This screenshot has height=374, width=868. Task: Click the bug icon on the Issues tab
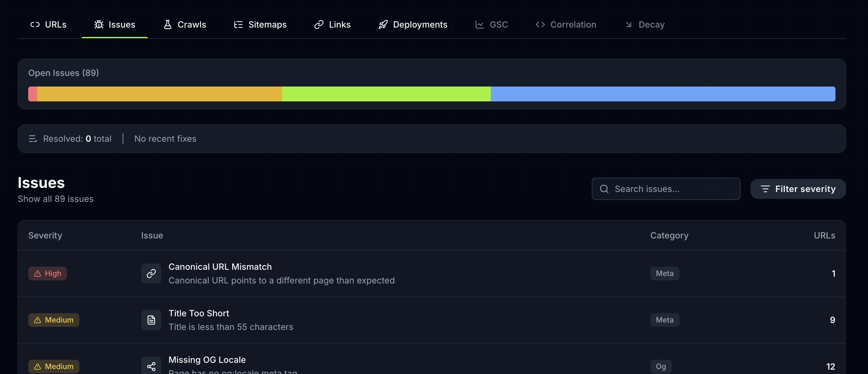pyautogui.click(x=99, y=24)
